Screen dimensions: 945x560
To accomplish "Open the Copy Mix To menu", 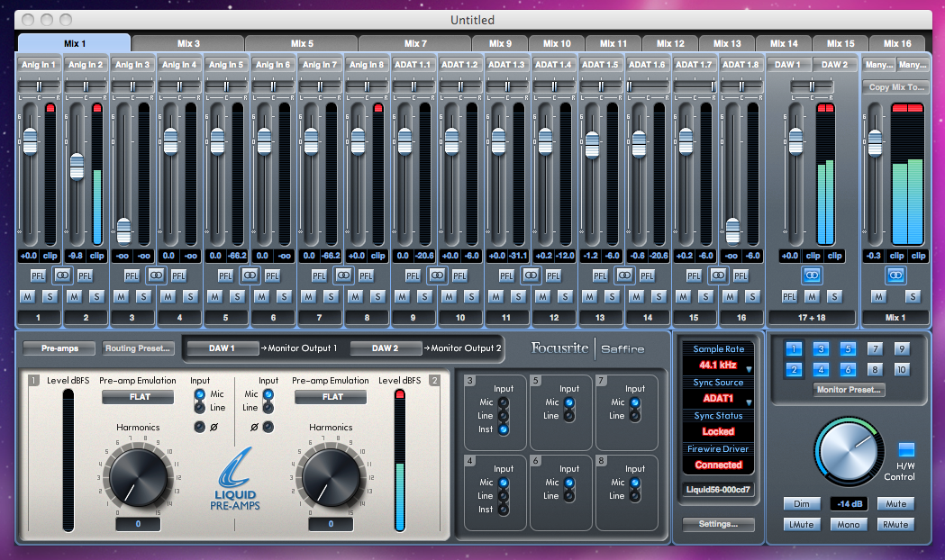I will pos(896,87).
